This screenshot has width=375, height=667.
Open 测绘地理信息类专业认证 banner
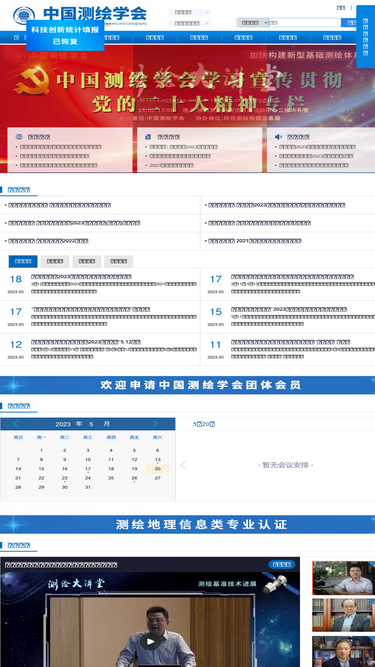pyautogui.click(x=188, y=524)
